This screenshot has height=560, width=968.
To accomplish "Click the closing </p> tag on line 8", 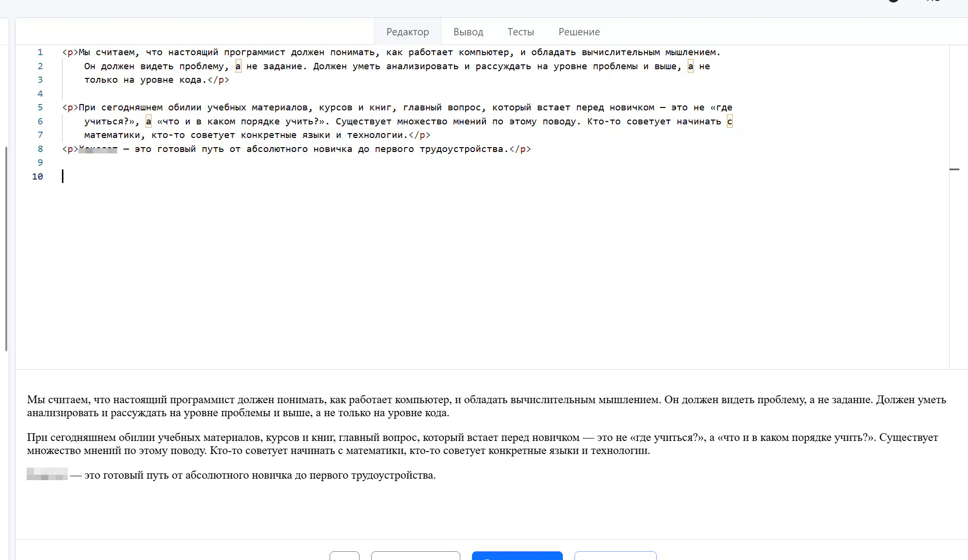I will [x=520, y=149].
